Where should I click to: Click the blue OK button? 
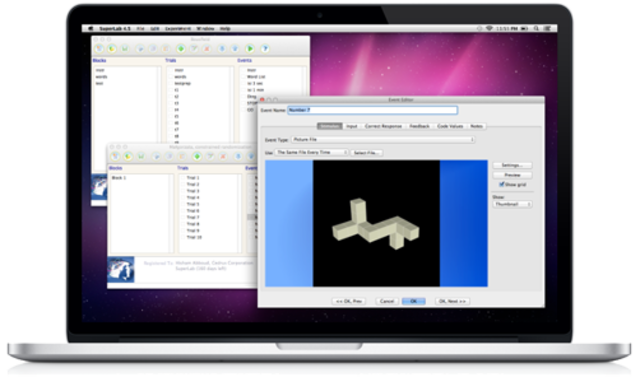click(x=413, y=301)
